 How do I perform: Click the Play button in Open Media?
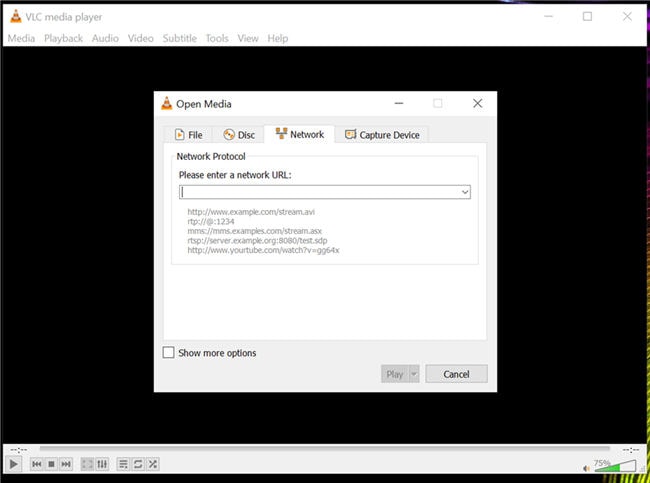coord(395,374)
